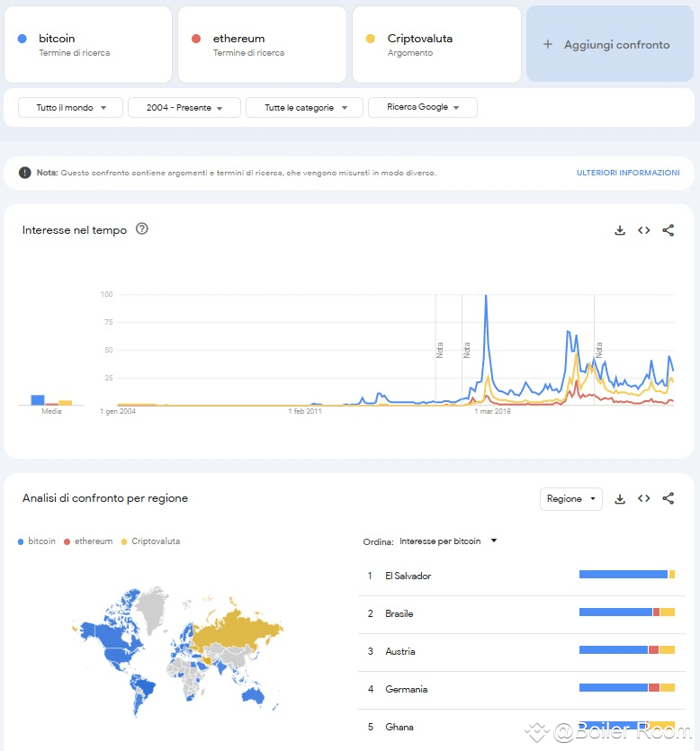Image resolution: width=700 pixels, height=751 pixels.
Task: Open the Tutte le categorie dropdown
Action: pyautogui.click(x=304, y=107)
